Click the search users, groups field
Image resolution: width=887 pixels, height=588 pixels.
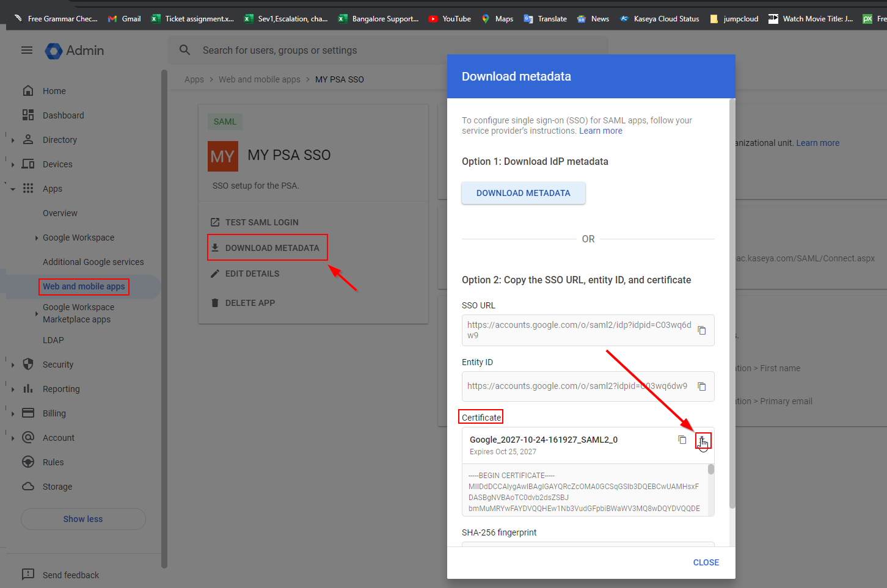point(388,50)
